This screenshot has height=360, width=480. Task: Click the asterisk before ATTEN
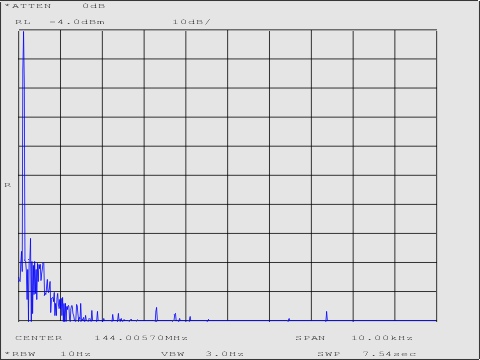coord(7,6)
